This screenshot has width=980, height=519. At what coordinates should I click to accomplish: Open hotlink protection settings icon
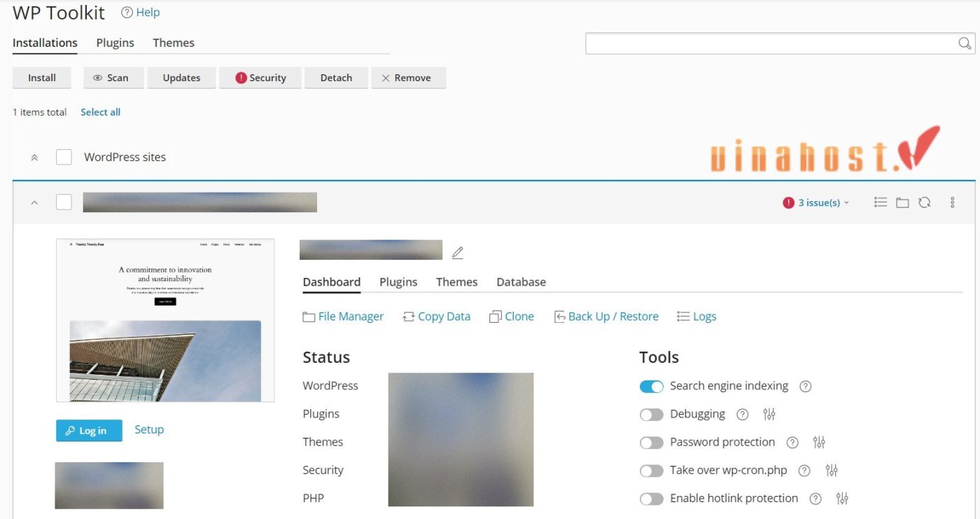tap(842, 498)
